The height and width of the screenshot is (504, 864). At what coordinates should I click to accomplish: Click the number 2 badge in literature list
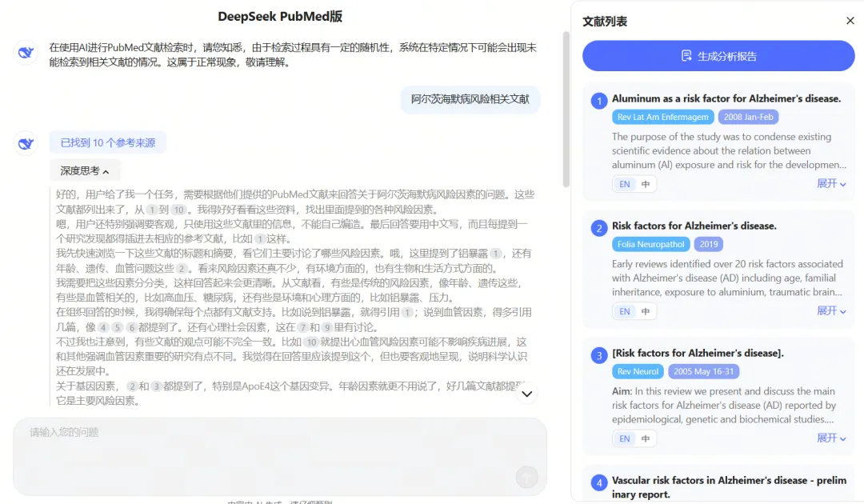tap(599, 228)
